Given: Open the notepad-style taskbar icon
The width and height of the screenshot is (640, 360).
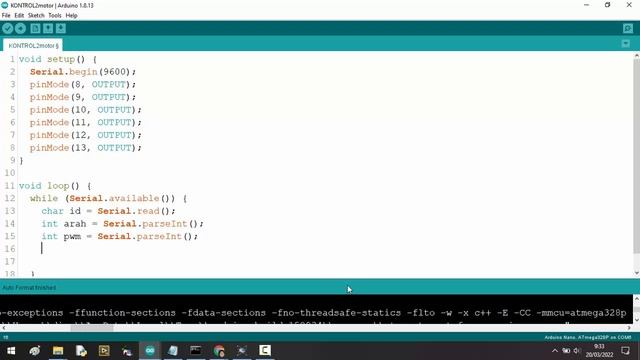Looking at the screenshot, I should 173,351.
